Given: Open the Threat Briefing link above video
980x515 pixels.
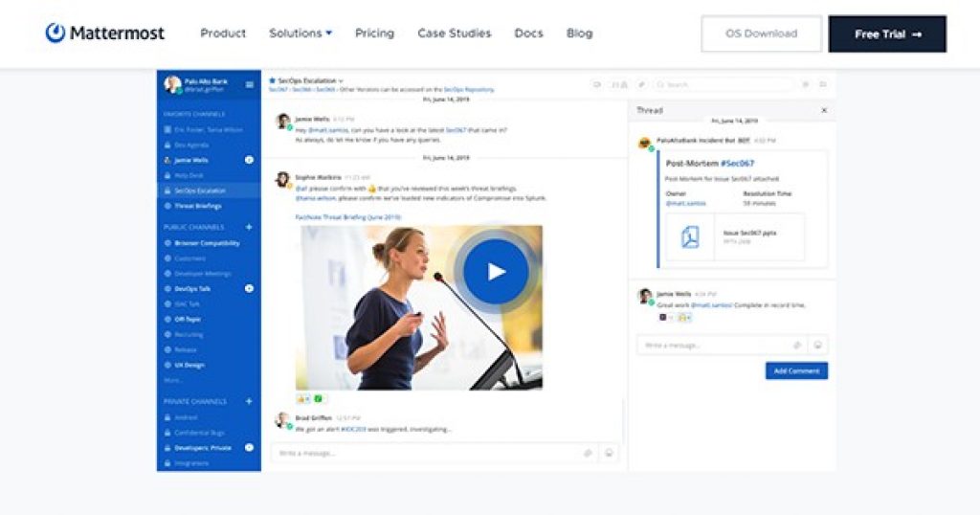Looking at the screenshot, I should [x=348, y=217].
